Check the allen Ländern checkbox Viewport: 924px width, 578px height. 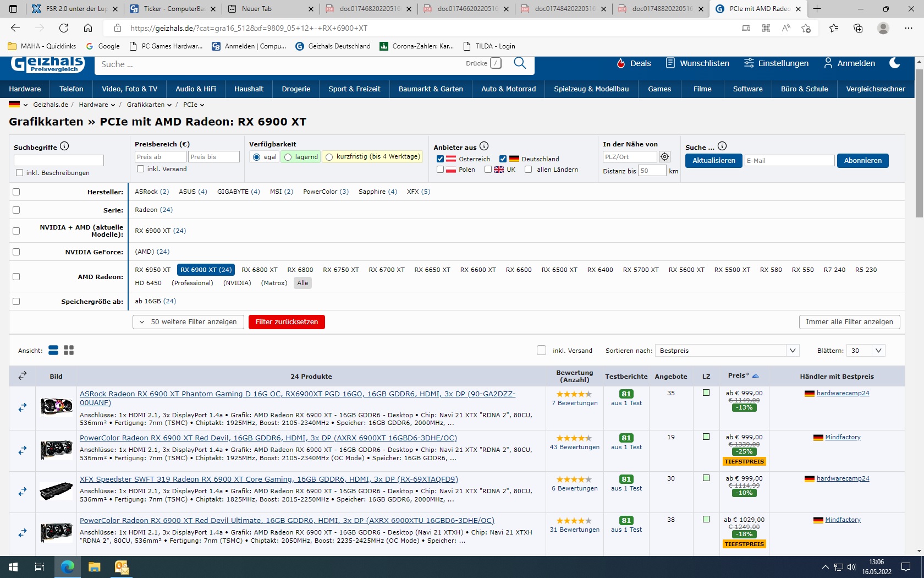tap(528, 170)
